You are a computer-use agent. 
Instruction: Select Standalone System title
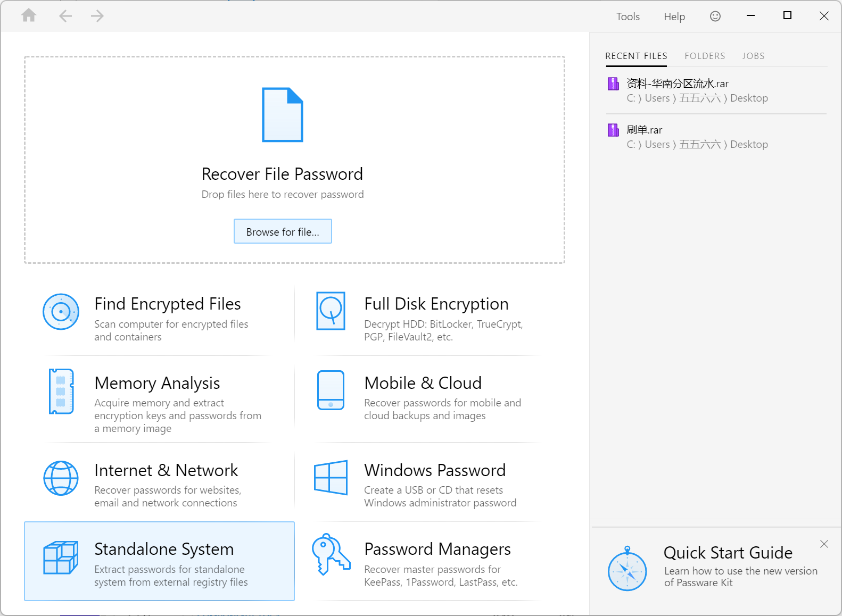pyautogui.click(x=164, y=549)
